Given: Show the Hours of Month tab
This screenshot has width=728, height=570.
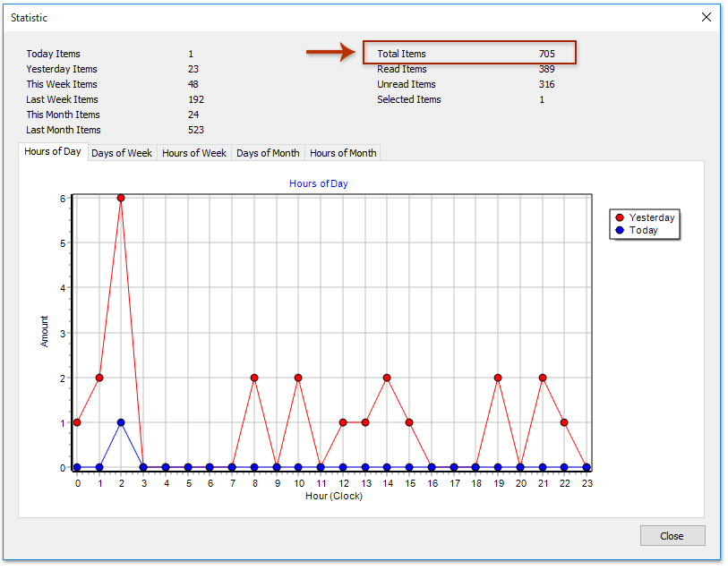Looking at the screenshot, I should 343,153.
